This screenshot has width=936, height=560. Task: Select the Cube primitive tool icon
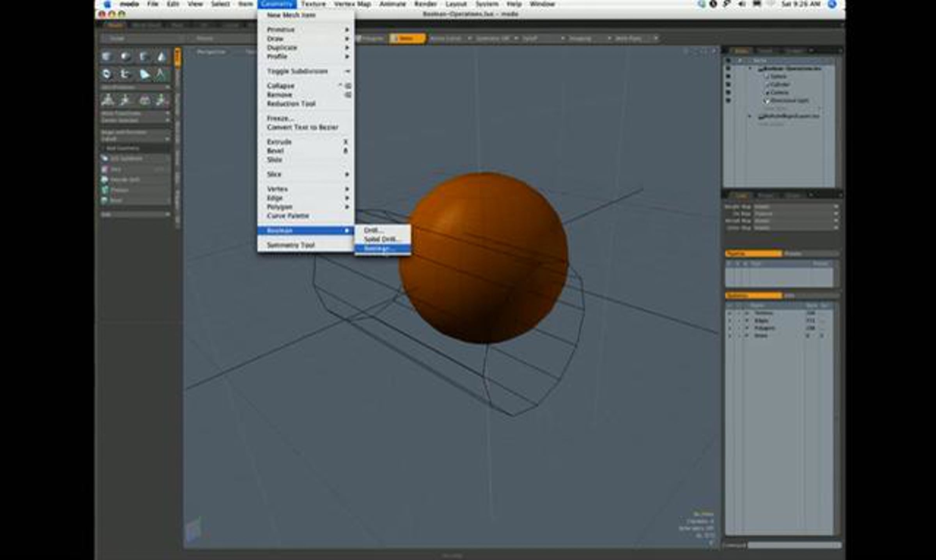pyautogui.click(x=106, y=57)
